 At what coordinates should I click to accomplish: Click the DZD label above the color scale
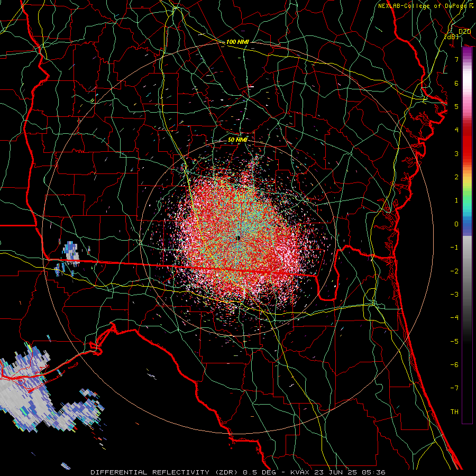[x=464, y=32]
